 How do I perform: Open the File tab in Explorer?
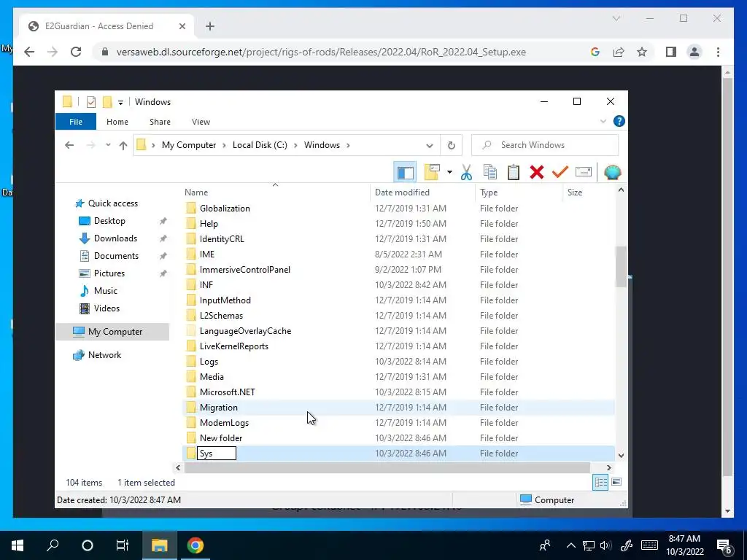pyautogui.click(x=76, y=122)
